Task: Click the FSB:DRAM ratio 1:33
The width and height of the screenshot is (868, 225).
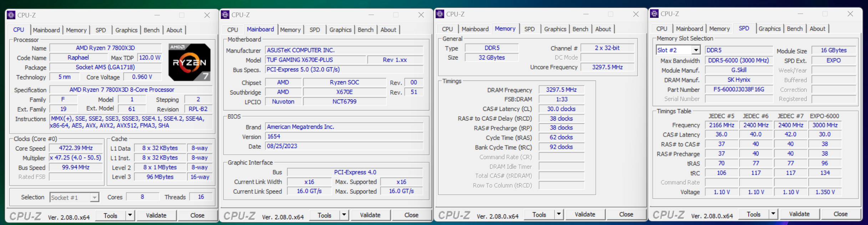Action: 561,99
